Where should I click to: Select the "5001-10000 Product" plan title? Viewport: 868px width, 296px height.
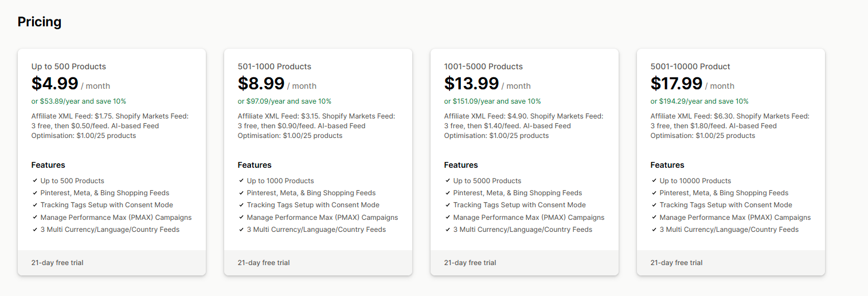(x=690, y=66)
